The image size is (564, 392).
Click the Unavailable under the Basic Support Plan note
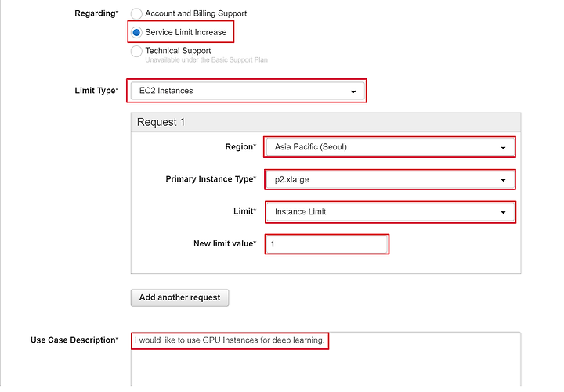[x=207, y=60]
